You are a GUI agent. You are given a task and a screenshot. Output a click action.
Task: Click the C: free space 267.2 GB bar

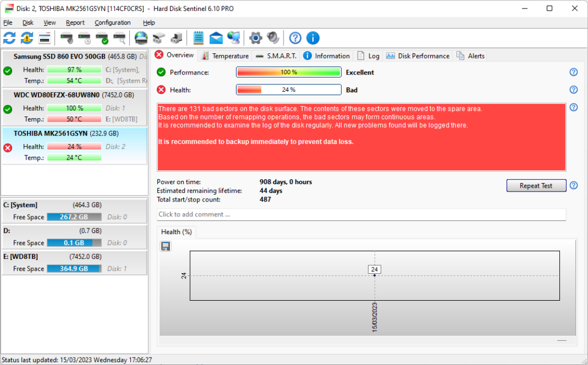(74, 217)
